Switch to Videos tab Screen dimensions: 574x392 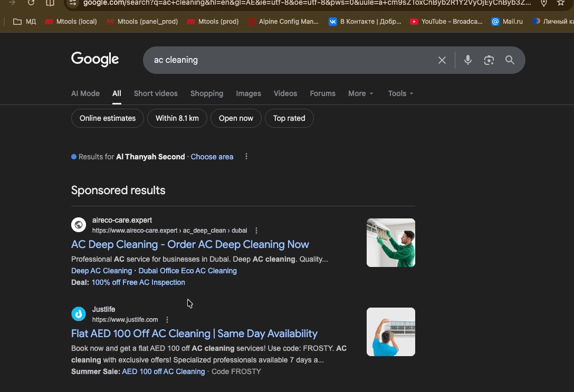tap(285, 93)
